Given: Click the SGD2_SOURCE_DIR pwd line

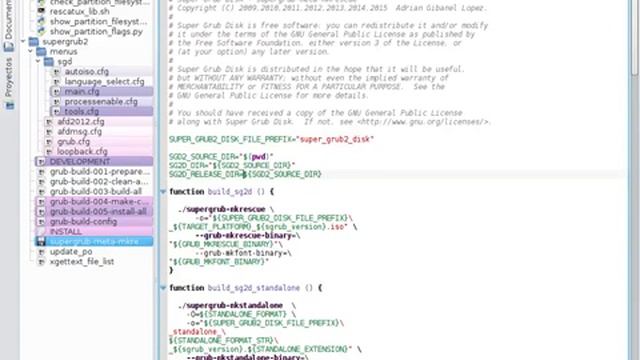Looking at the screenshot, I should (x=221, y=157).
